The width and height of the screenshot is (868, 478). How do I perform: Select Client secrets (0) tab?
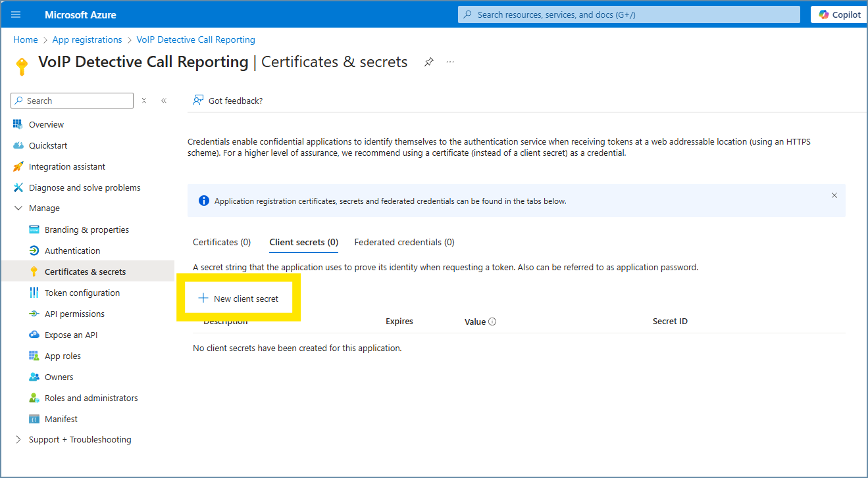304,242
